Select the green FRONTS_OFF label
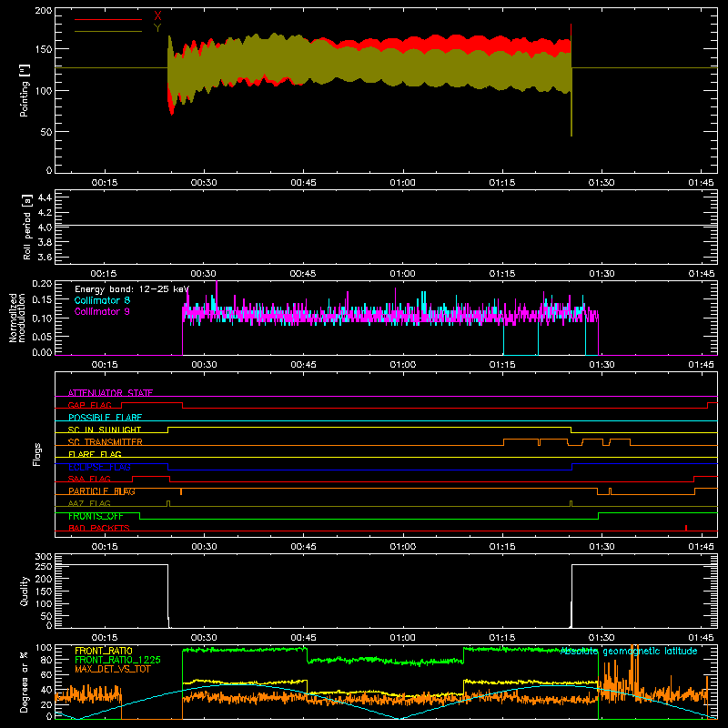 [x=96, y=516]
